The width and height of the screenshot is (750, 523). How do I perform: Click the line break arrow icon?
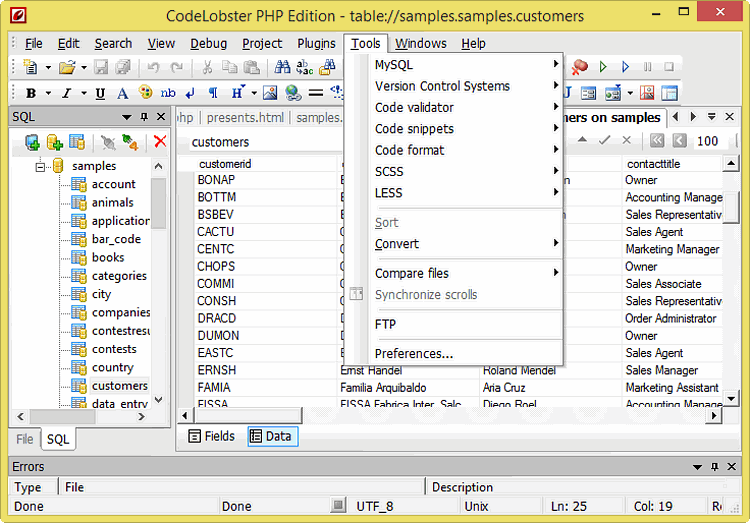(190, 93)
